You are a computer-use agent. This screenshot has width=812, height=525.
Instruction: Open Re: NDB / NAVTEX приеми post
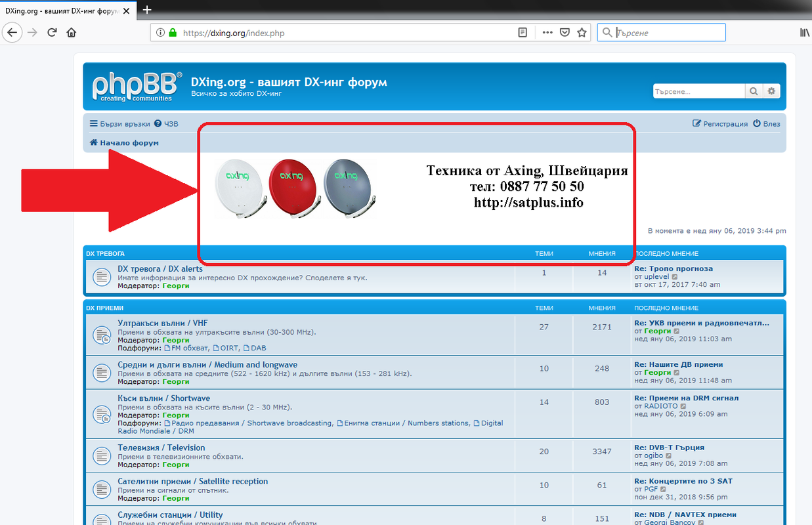tap(685, 515)
